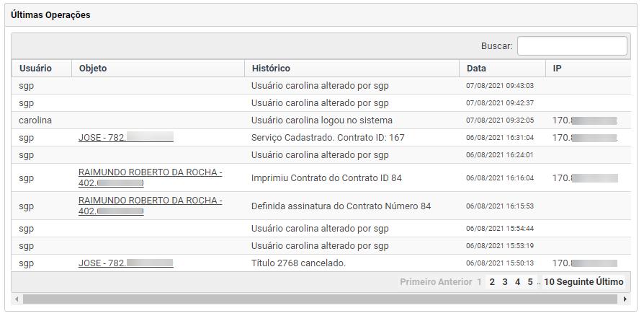Viewport: 644px width, 316px height.
Task: Click the Último pagination button
Action: pos(610,282)
